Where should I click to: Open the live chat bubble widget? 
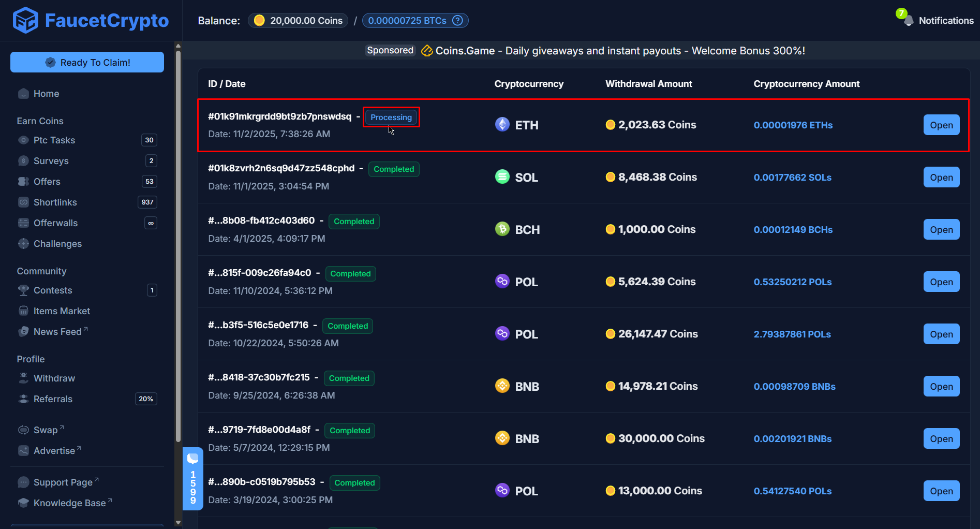(x=193, y=458)
